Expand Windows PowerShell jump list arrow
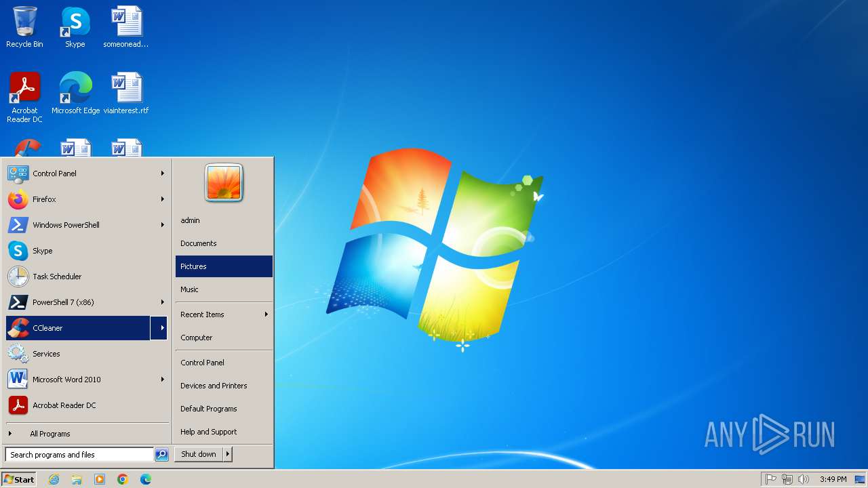868x488 pixels. click(162, 225)
